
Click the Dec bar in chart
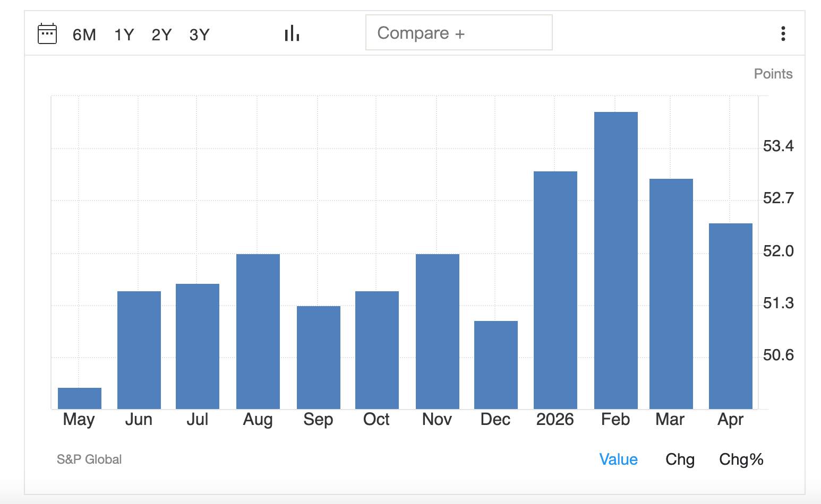[x=496, y=365]
